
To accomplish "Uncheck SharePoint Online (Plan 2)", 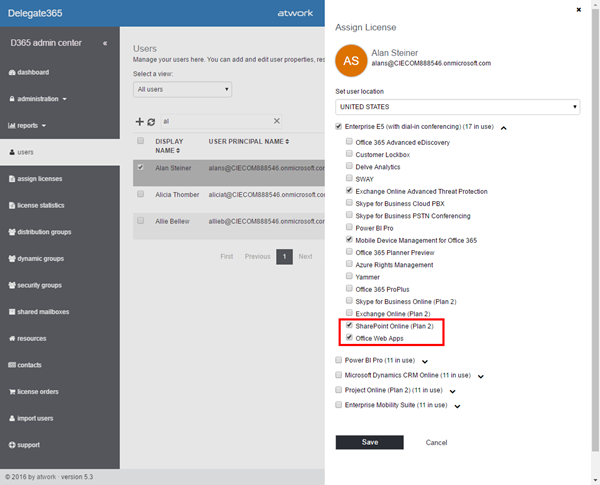I will [x=349, y=325].
